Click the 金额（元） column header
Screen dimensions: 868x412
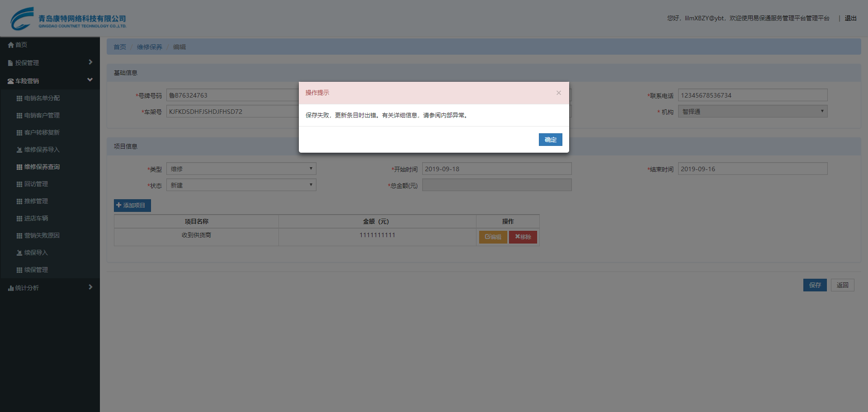[x=377, y=221]
